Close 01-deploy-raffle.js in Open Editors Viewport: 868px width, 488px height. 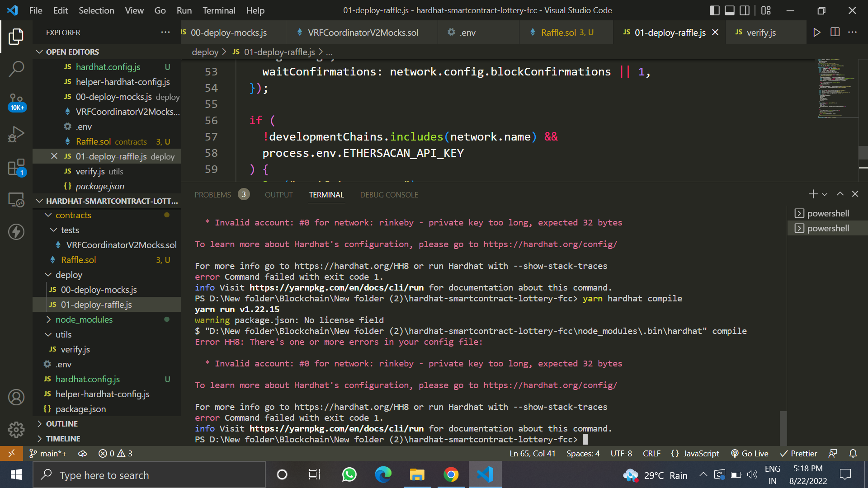coord(54,156)
